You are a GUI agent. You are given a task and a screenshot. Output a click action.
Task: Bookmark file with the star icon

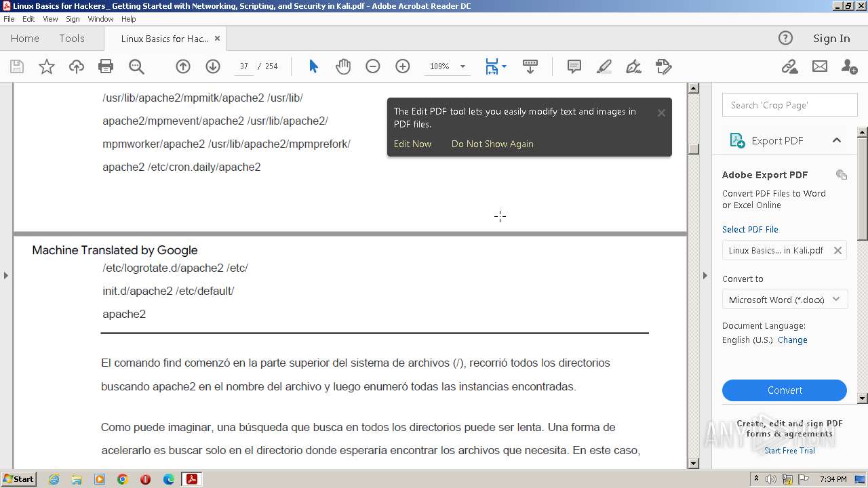(47, 66)
